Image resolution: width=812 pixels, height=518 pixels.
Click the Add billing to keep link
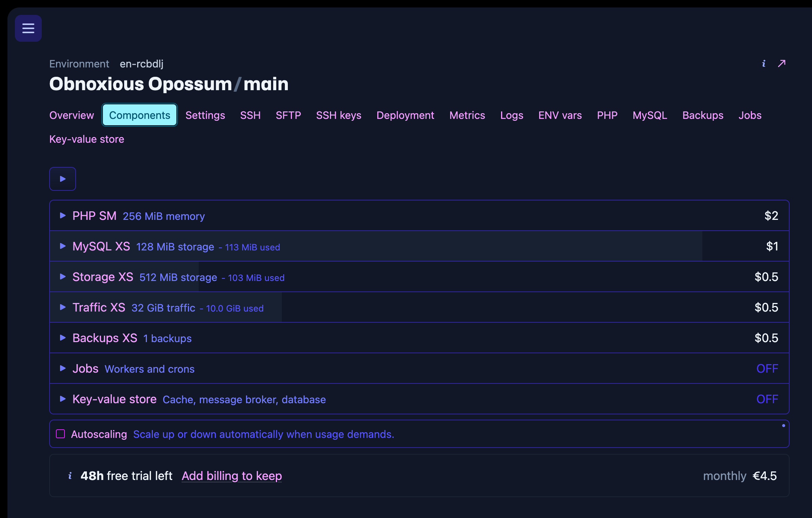[x=232, y=476]
